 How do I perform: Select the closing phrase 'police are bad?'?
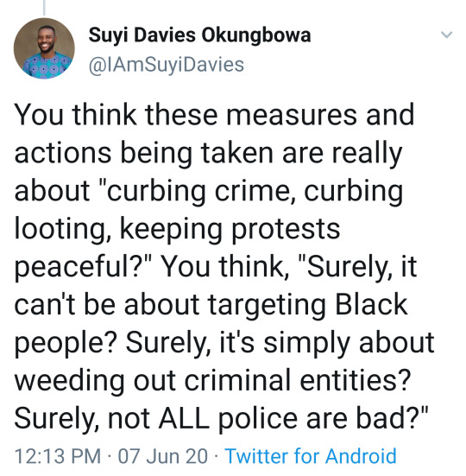click(x=320, y=419)
